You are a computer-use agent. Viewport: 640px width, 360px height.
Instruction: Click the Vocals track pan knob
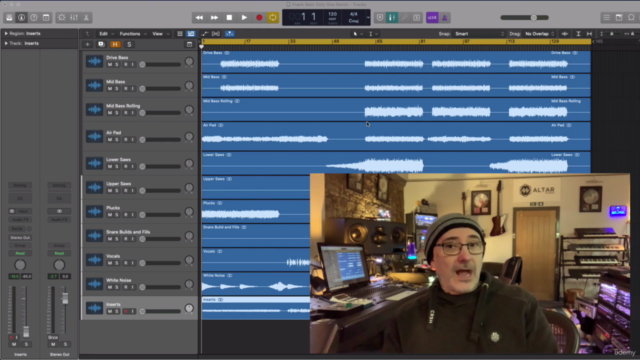(x=189, y=260)
